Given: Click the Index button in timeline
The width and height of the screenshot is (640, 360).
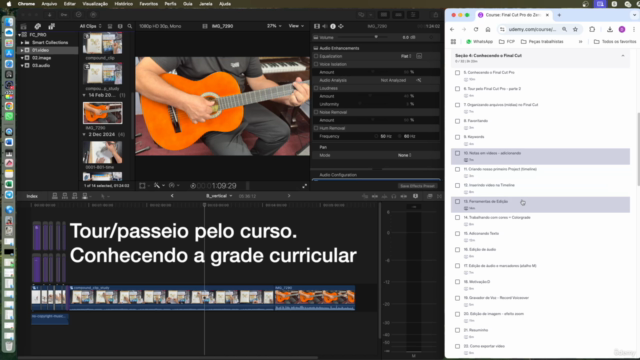Looking at the screenshot, I should [x=32, y=196].
